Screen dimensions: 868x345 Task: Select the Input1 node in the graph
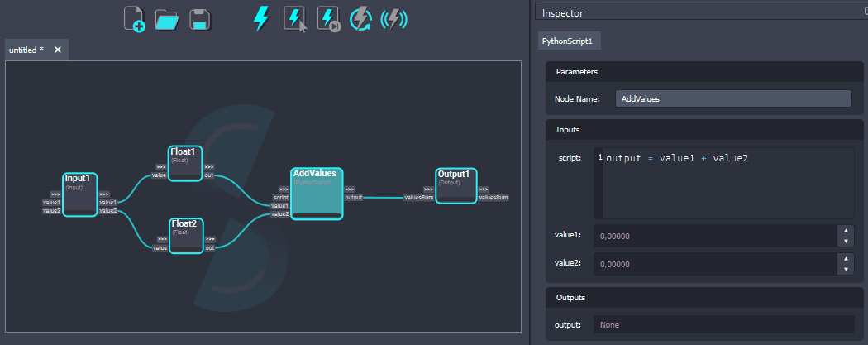point(80,195)
